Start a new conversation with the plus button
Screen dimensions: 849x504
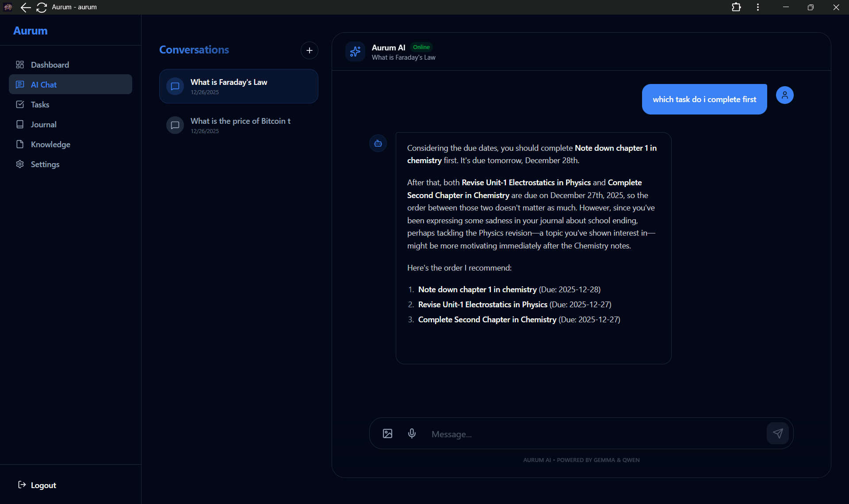[x=309, y=50]
